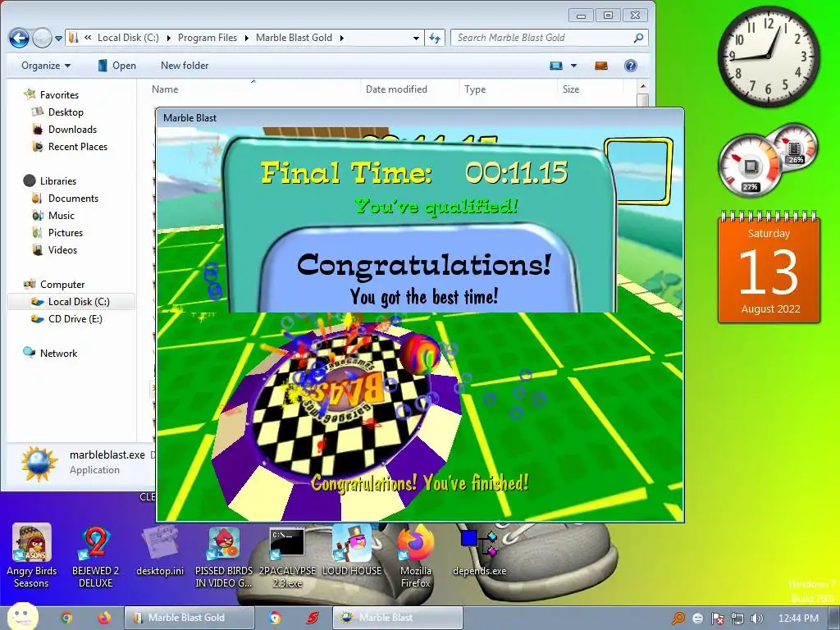Viewport: 840px width, 630px height.
Task: Open the Action Center flag tray icon
Action: [717, 619]
